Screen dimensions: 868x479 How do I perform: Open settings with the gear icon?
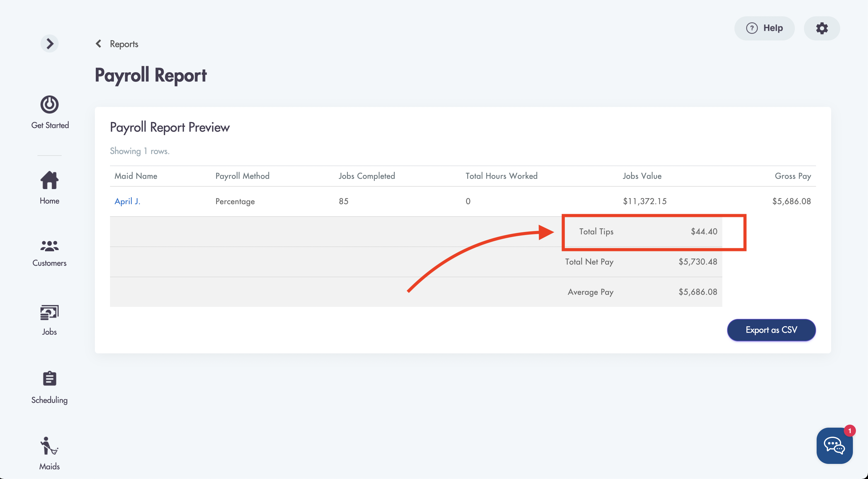pyautogui.click(x=821, y=28)
